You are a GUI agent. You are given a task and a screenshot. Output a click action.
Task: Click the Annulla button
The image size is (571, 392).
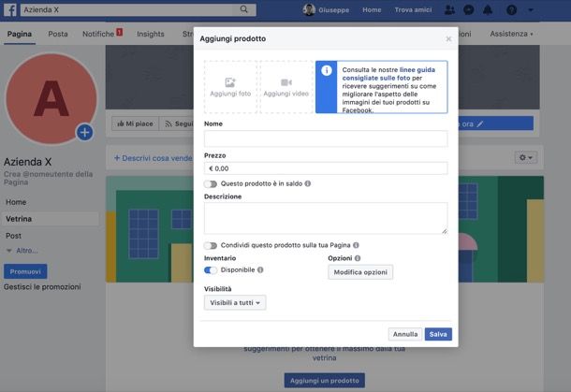(x=405, y=334)
